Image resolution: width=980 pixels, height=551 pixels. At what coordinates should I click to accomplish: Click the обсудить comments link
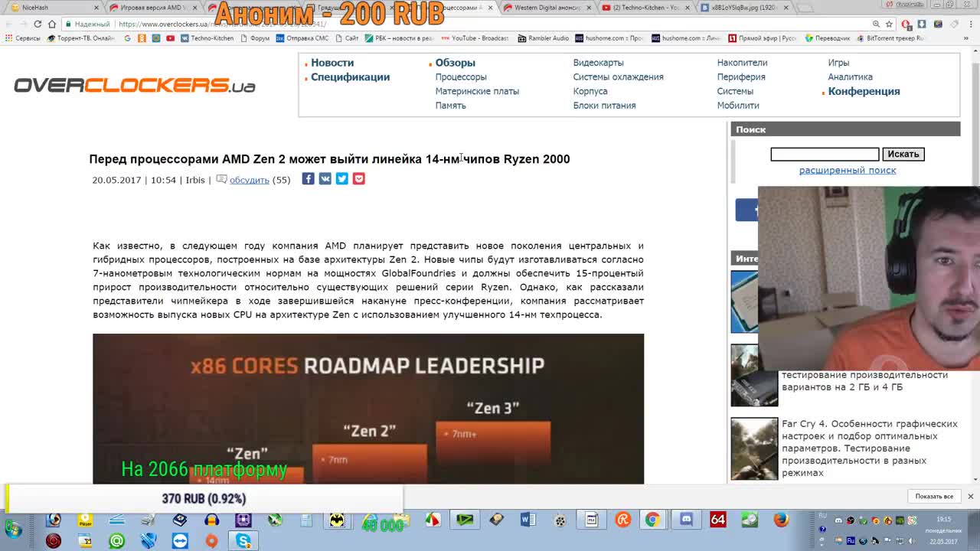click(x=250, y=180)
